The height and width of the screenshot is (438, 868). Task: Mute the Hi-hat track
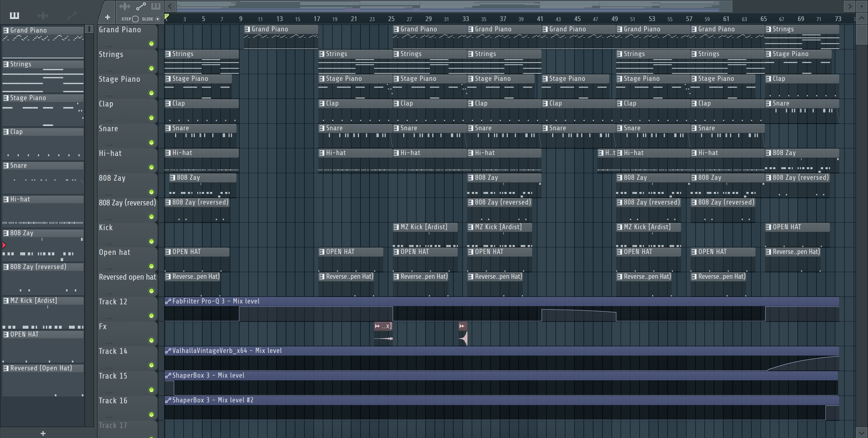[x=152, y=167]
